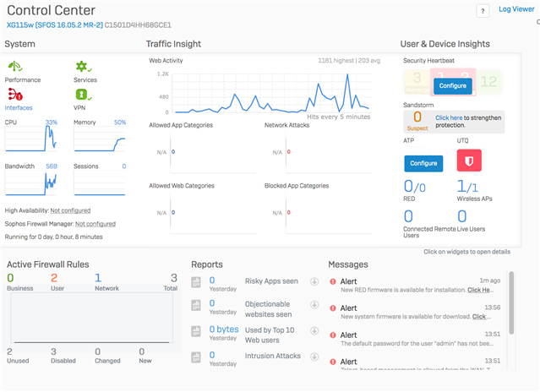Click High Availability 'Not configured' link
Image resolution: width=540 pixels, height=392 pixels.
pos(70,210)
